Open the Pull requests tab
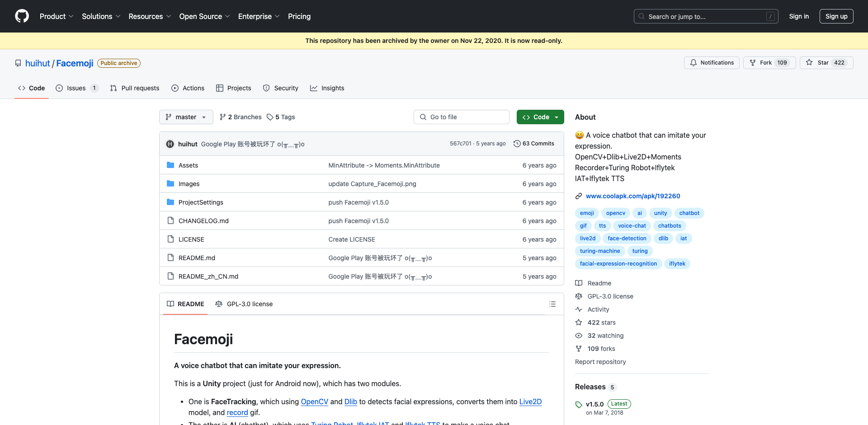Screen dimensions: 868x425 [x=135, y=88]
